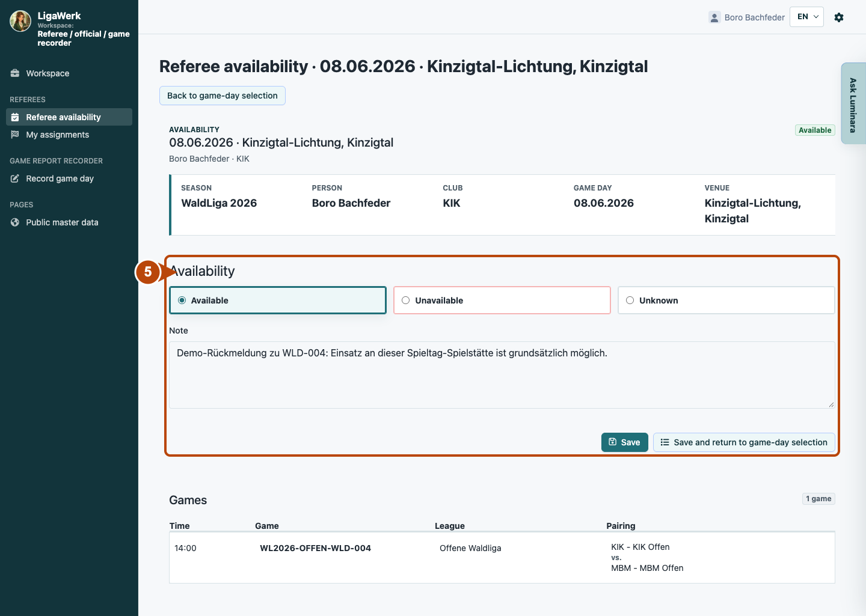The height and width of the screenshot is (616, 866).
Task: Click the 08.06.2026 game day value
Action: tap(604, 203)
